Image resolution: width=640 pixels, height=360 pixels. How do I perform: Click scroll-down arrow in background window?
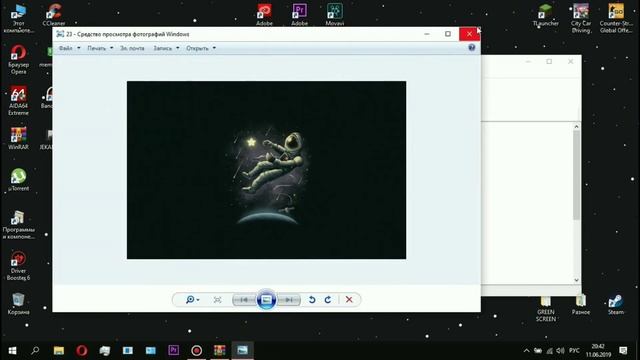point(576,280)
